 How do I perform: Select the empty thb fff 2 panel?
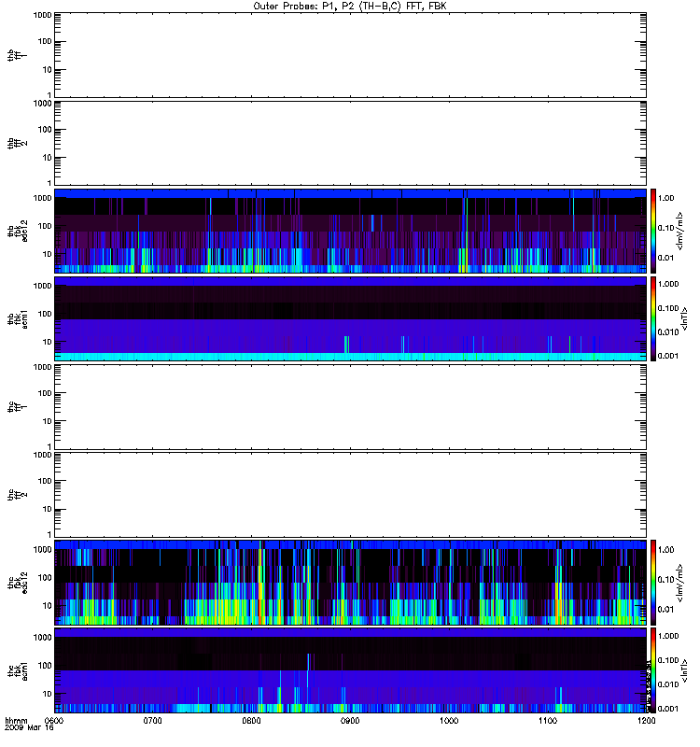coord(350,143)
